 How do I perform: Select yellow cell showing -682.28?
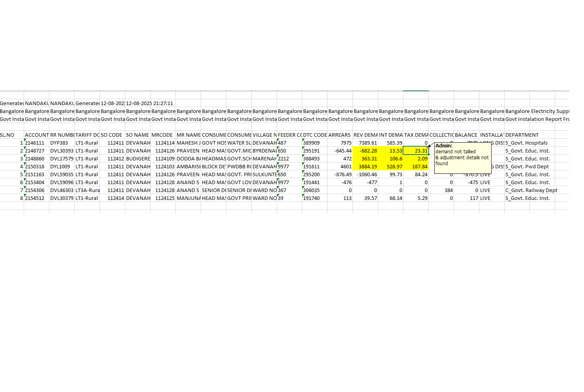[x=365, y=151]
